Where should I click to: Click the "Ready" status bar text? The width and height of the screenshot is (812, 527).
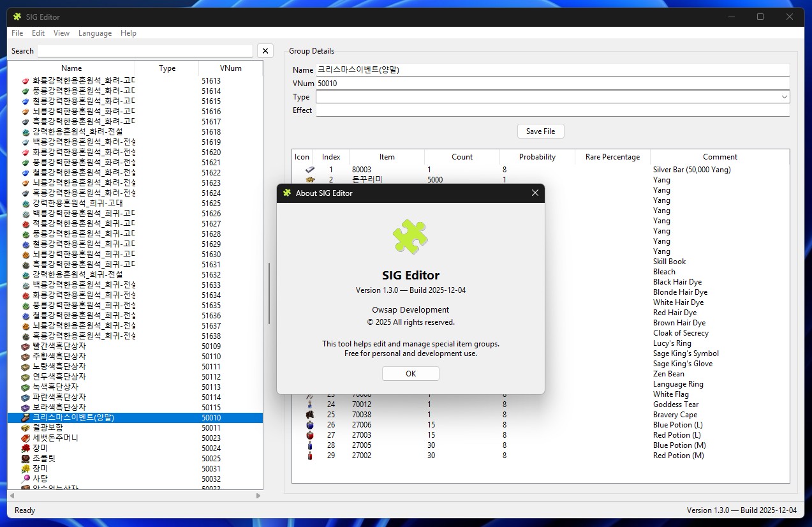click(25, 510)
